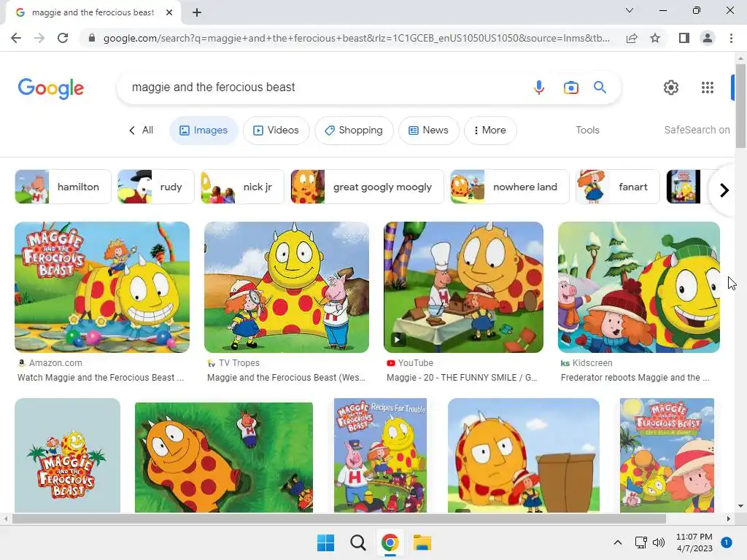Filter images by hamilton chip
This screenshot has height=560, width=747.
[x=63, y=187]
